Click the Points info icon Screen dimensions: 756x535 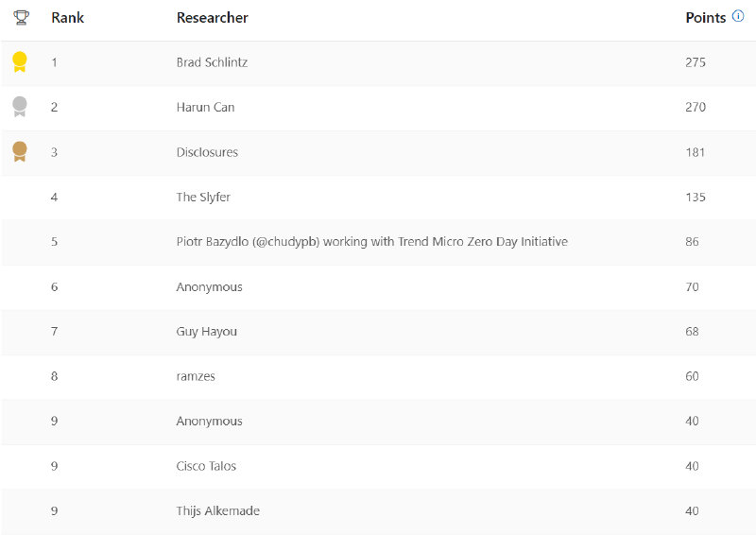pyautogui.click(x=738, y=16)
